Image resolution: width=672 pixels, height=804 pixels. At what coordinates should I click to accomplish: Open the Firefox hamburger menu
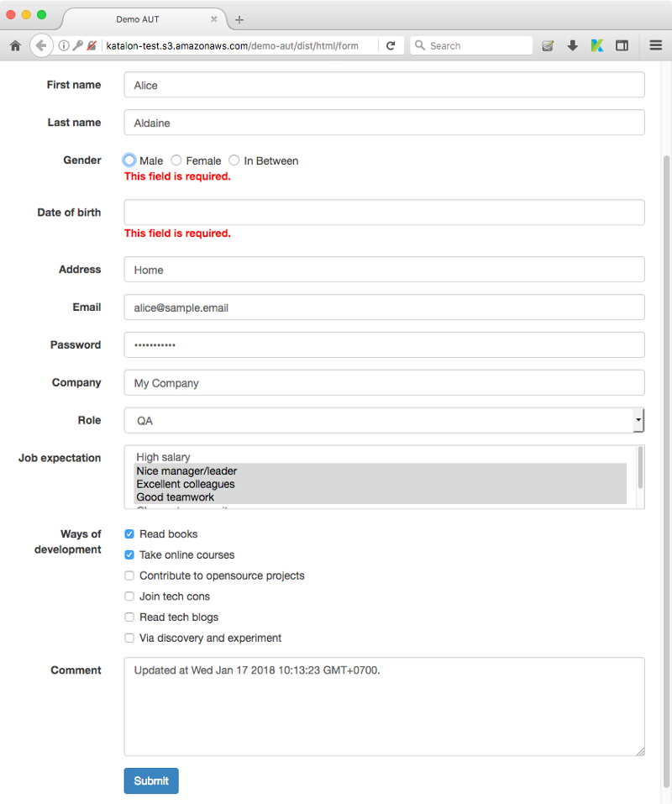(656, 45)
